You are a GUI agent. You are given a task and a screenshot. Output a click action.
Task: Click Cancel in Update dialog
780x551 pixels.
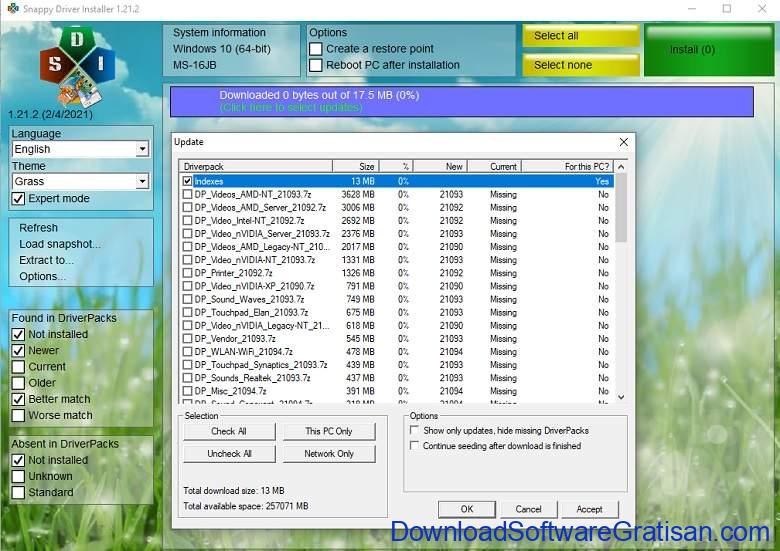(528, 509)
